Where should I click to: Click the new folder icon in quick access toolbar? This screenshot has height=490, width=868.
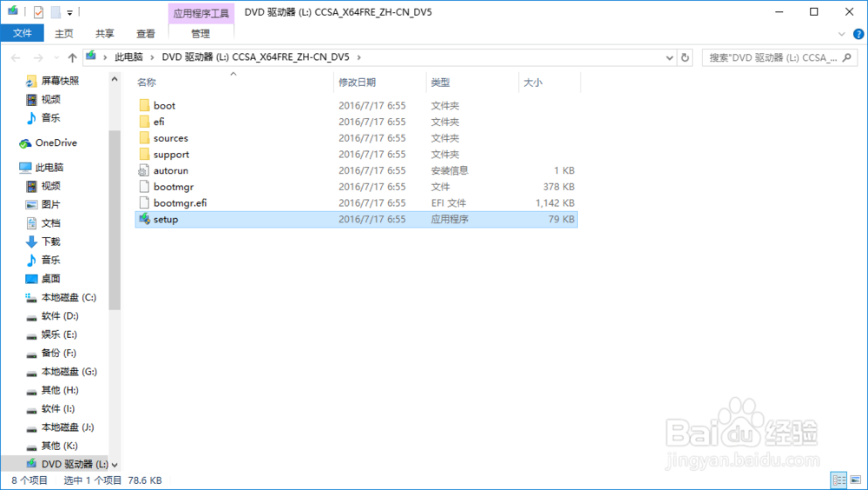[x=56, y=11]
